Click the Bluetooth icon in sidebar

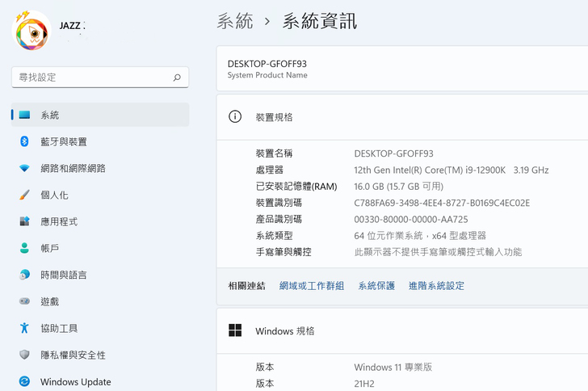(x=24, y=142)
